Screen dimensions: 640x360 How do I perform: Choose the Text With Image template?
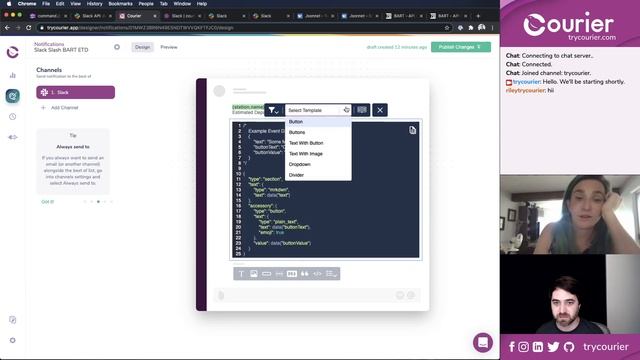click(x=318, y=153)
